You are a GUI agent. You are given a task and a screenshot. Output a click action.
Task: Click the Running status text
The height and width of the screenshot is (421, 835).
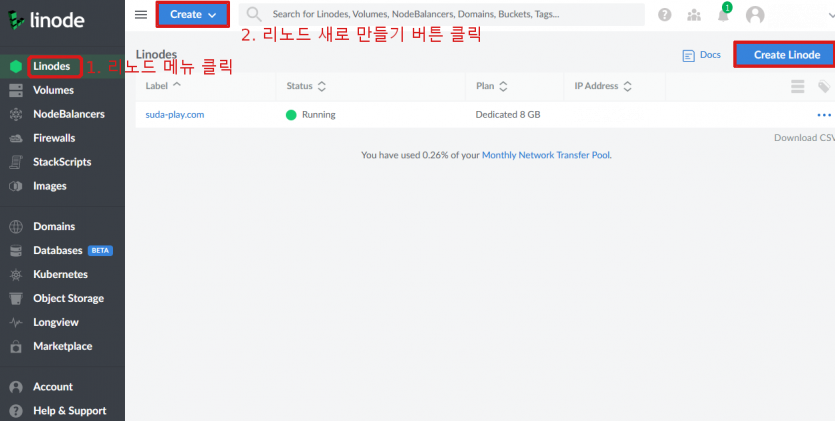click(x=318, y=115)
